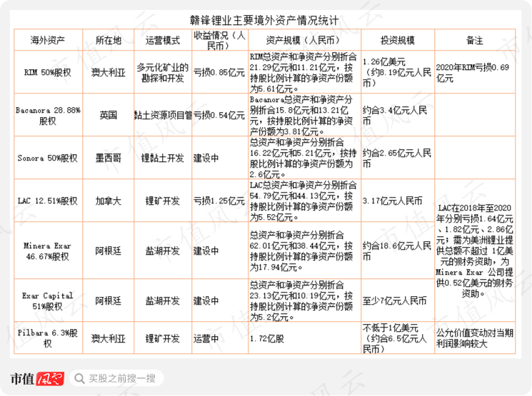Click the asset cell with 62.01亿元

coord(304,250)
